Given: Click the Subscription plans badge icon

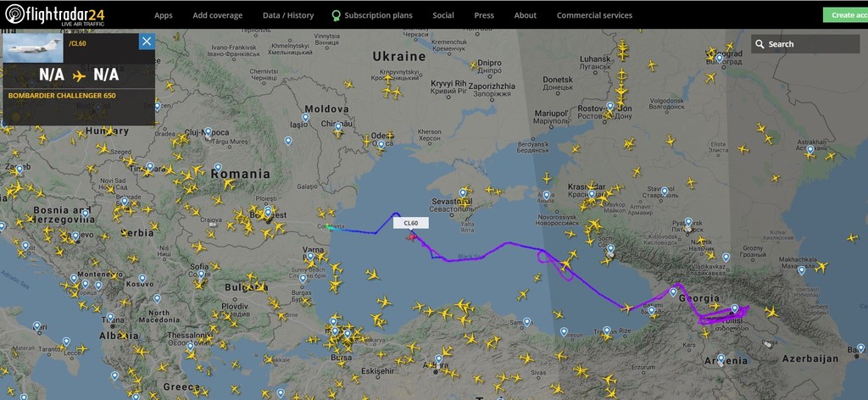Looking at the screenshot, I should coord(336,15).
